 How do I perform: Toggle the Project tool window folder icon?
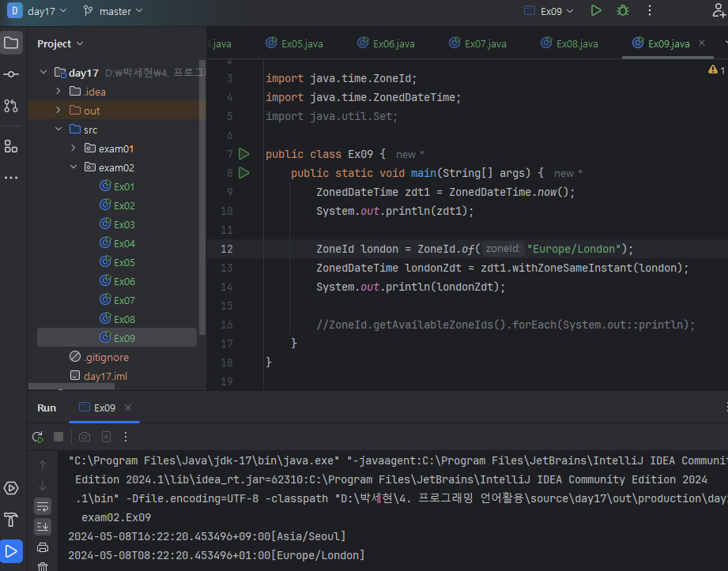[x=11, y=43]
